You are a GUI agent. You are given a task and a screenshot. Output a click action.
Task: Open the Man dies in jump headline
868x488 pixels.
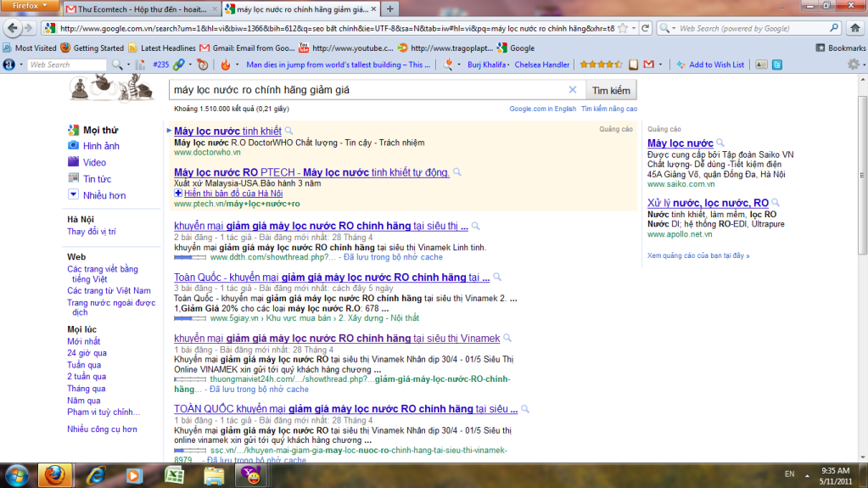pos(338,65)
